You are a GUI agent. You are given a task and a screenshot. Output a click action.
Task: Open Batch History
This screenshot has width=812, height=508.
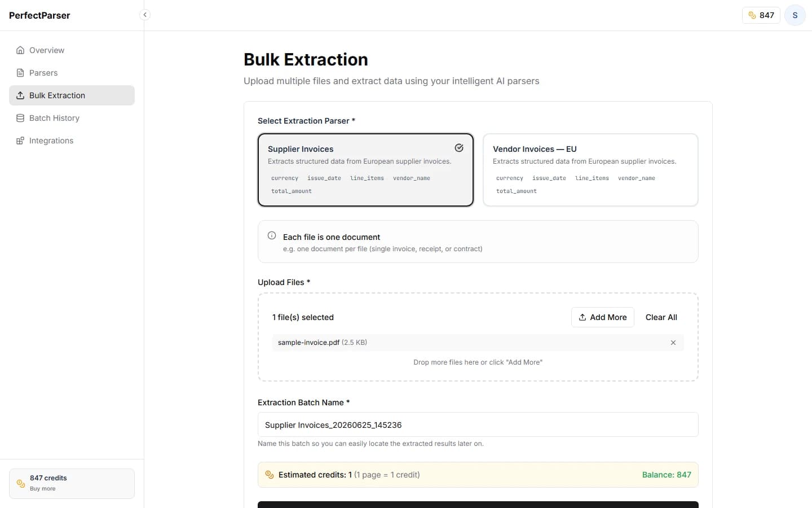(72, 118)
